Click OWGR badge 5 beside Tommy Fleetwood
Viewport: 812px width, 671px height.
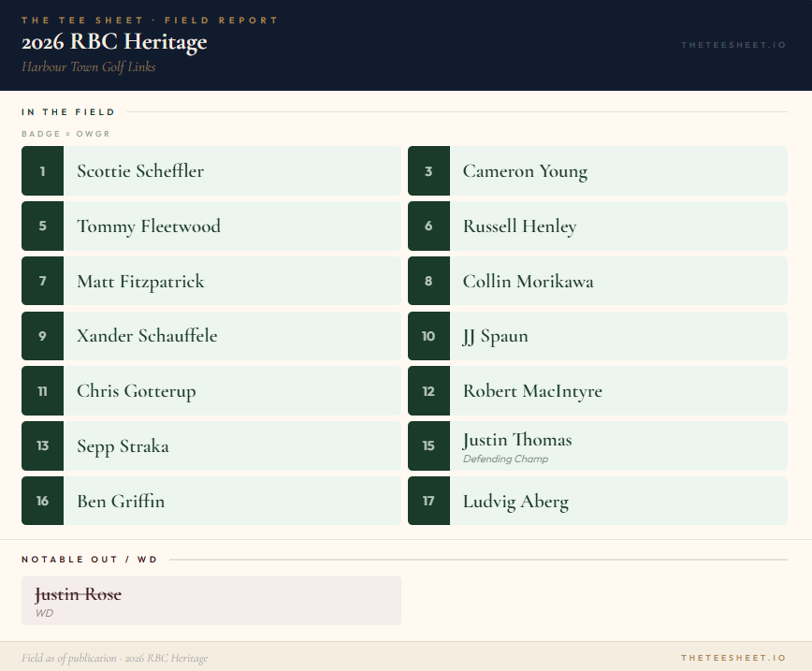point(42,226)
